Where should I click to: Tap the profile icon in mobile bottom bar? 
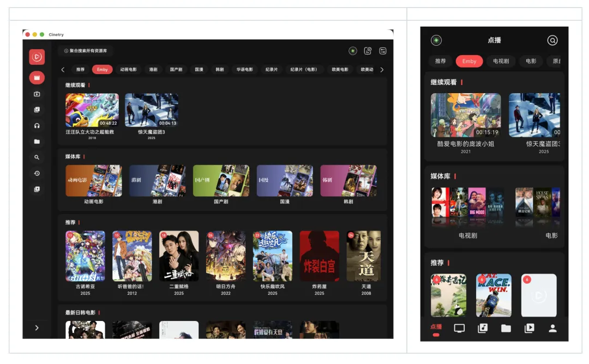(552, 329)
